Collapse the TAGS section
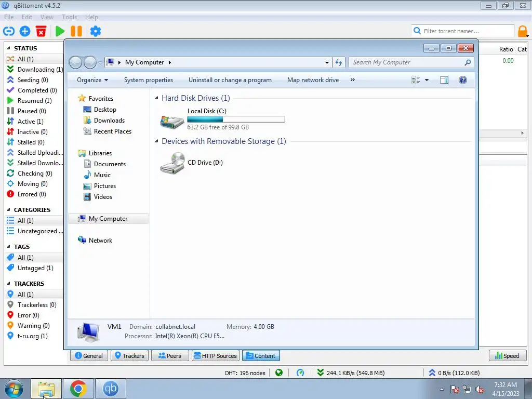532x399 pixels. 8,247
